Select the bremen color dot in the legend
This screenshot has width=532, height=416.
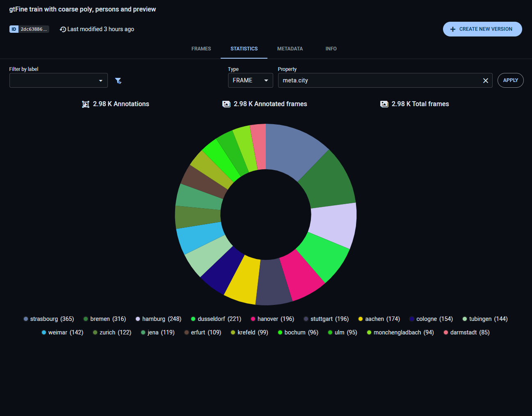[85, 318]
